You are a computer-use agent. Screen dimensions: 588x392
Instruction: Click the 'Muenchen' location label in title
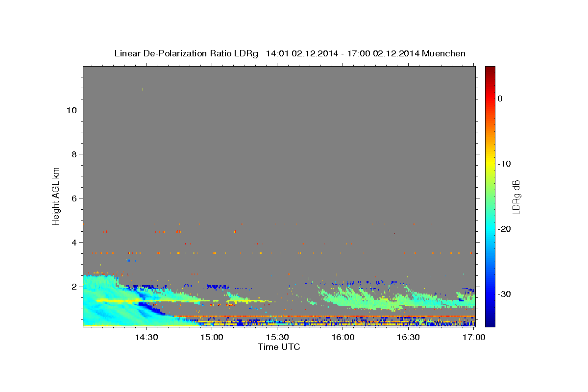coord(444,54)
